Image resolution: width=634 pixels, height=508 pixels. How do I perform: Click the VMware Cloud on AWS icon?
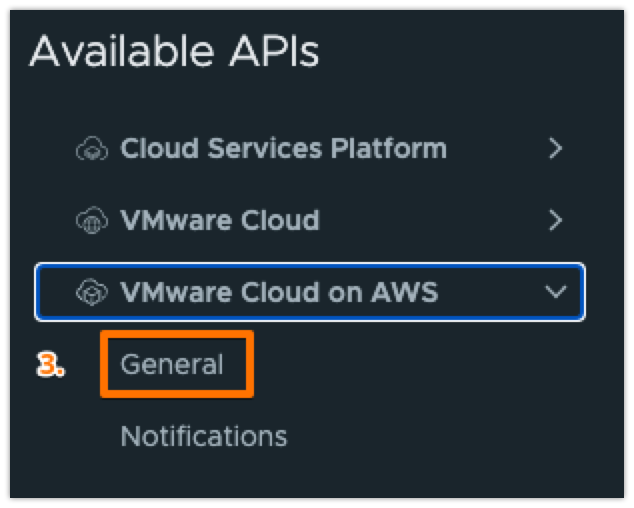coord(92,292)
